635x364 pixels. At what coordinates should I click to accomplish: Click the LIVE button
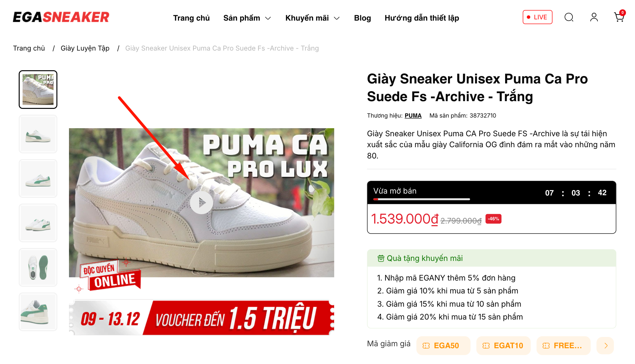coord(537,17)
